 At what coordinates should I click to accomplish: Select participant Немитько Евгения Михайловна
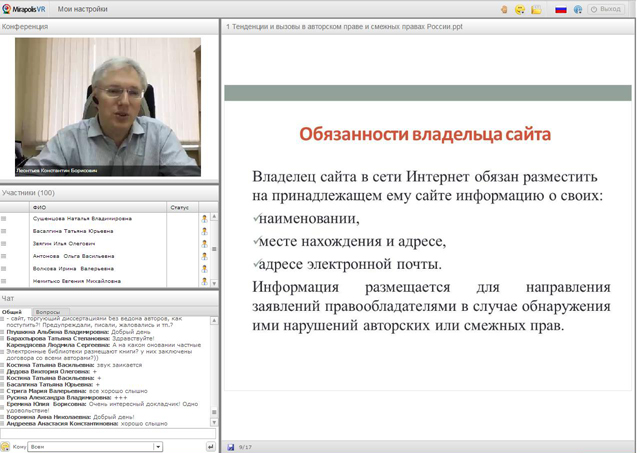pyautogui.click(x=77, y=281)
